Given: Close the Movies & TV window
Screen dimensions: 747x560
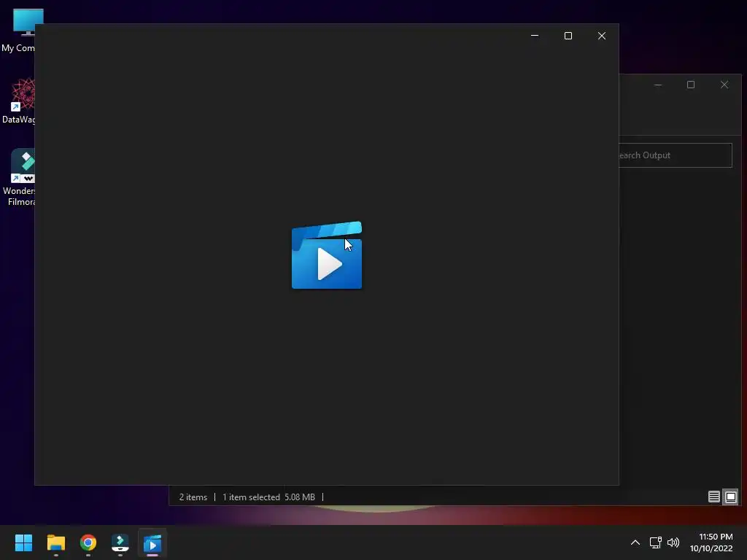Looking at the screenshot, I should click(x=602, y=36).
